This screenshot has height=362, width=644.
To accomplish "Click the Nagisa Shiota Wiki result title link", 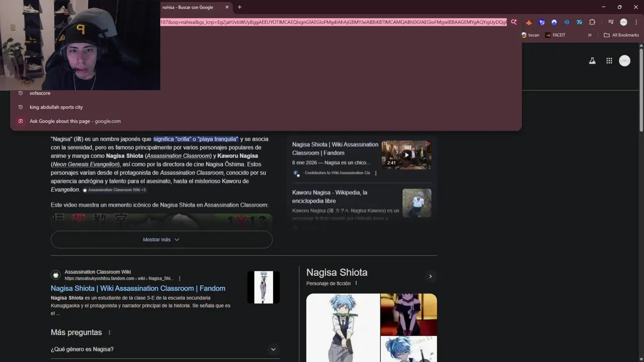I will pos(138,288).
